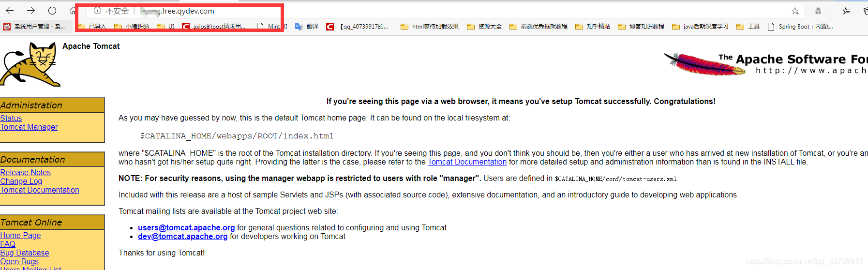Image resolution: width=868 pixels, height=270 pixels.
Task: Click the 'Thanks for using Tomcat!' text
Action: coord(162,253)
